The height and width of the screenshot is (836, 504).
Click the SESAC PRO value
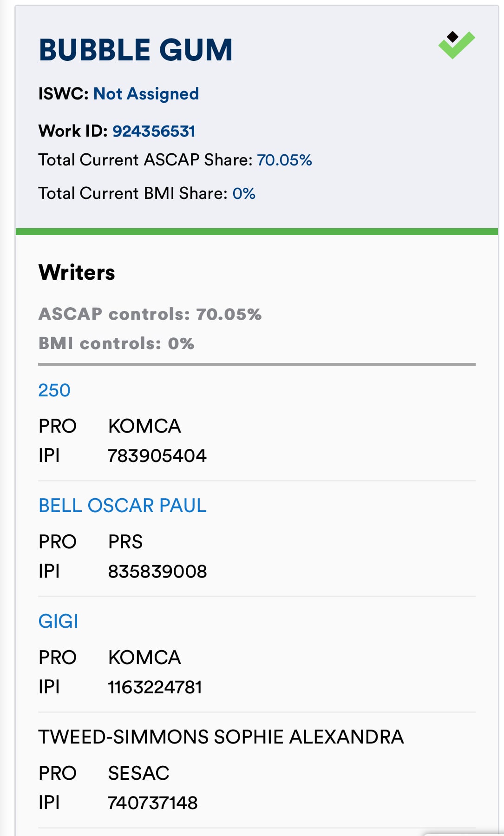139,773
